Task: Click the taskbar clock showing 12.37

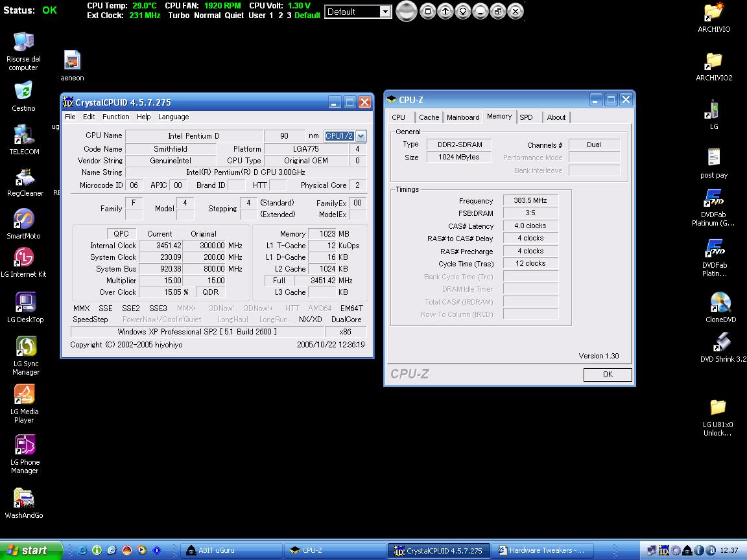Action: [729, 550]
